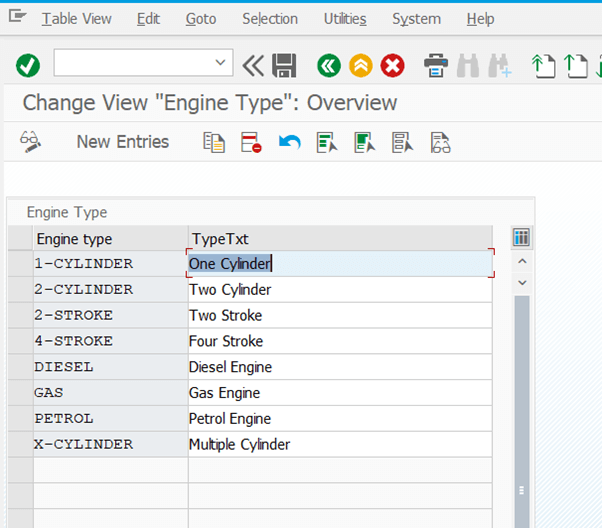Click the Two Cylinder text field
Viewport: 602px width, 528px height.
coord(340,290)
